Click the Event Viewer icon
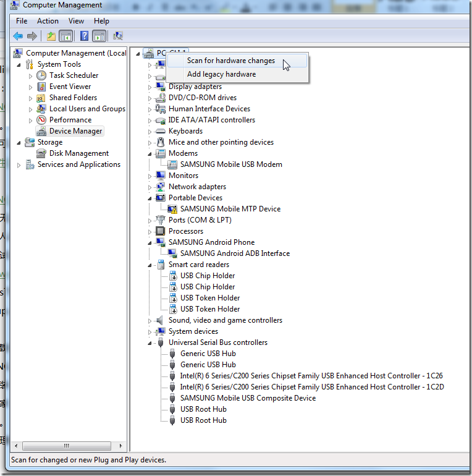472x476 pixels. coord(41,87)
